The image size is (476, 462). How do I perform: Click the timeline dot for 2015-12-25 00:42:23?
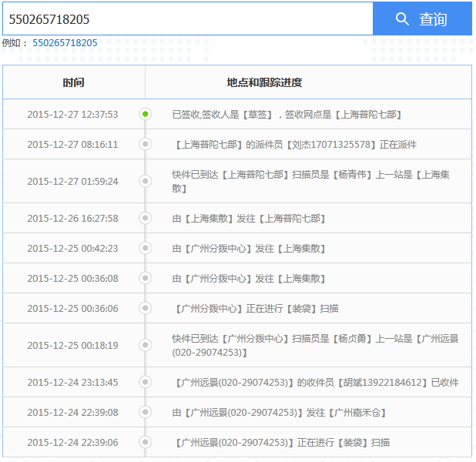[146, 248]
